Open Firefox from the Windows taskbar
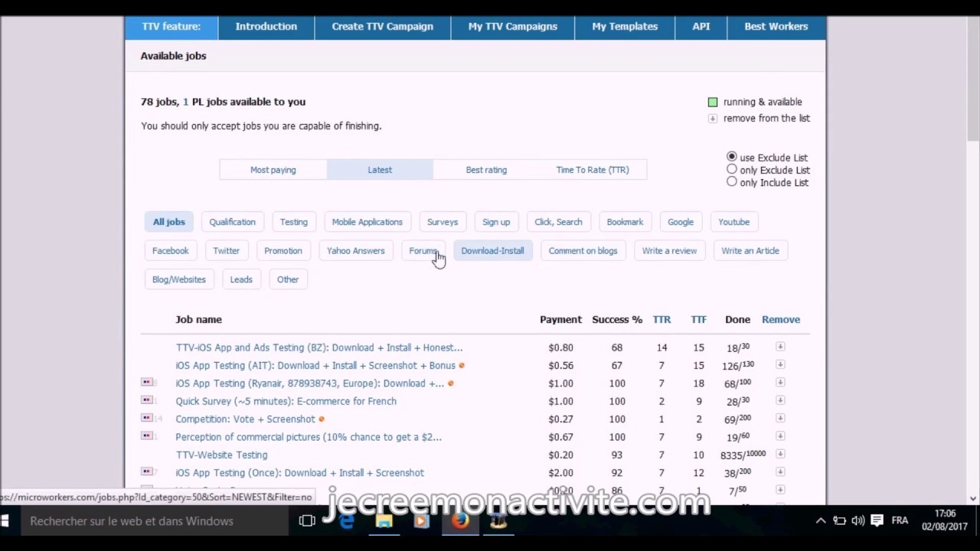This screenshot has height=551, width=980. click(x=459, y=521)
